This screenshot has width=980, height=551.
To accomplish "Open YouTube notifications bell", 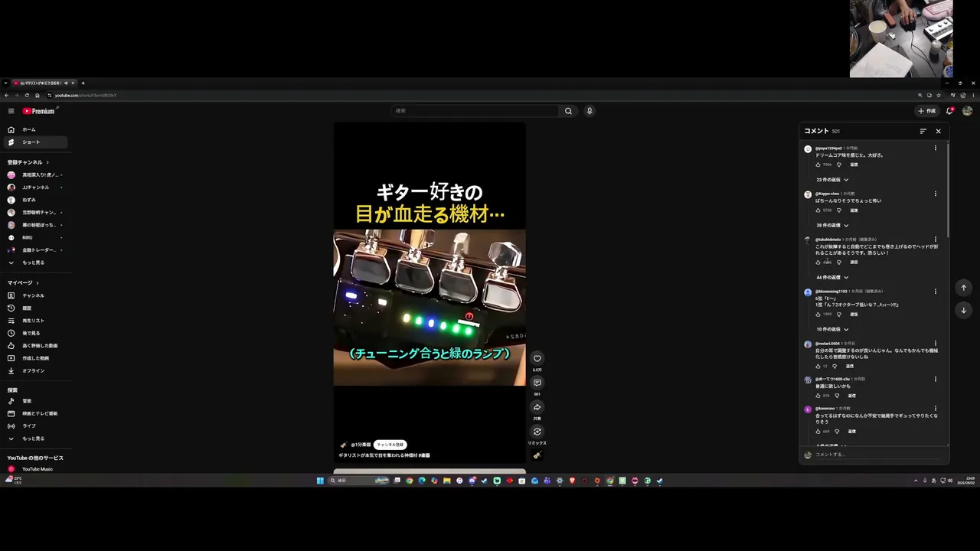I will 950,111.
